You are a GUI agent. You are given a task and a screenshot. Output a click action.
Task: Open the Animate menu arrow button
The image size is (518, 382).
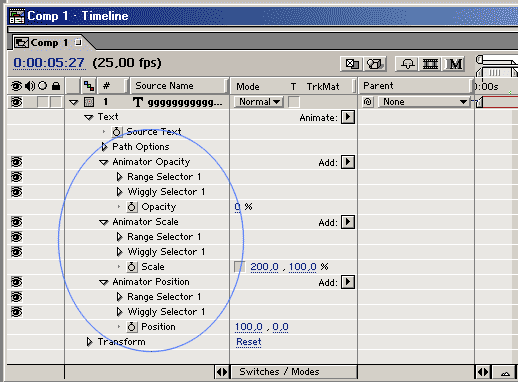pos(348,117)
